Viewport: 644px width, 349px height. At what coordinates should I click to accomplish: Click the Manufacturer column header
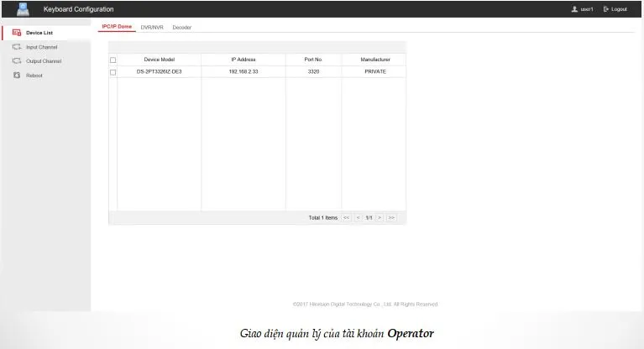tap(375, 60)
